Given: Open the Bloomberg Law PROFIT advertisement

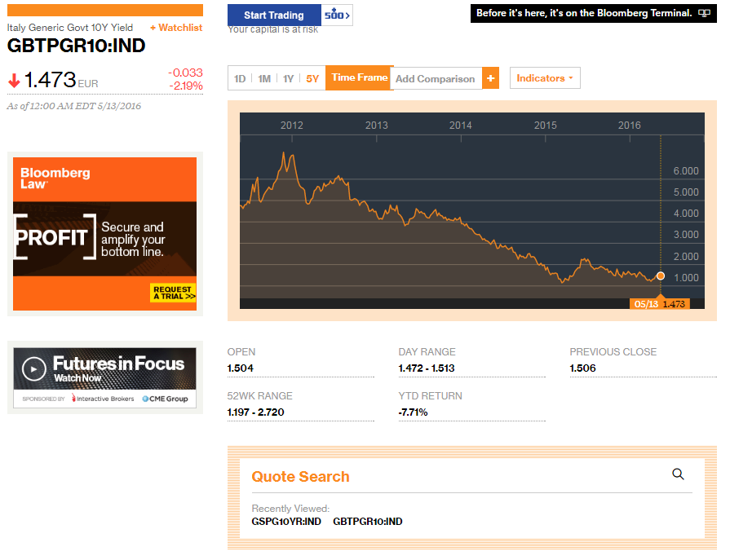Looking at the screenshot, I should (x=104, y=234).
